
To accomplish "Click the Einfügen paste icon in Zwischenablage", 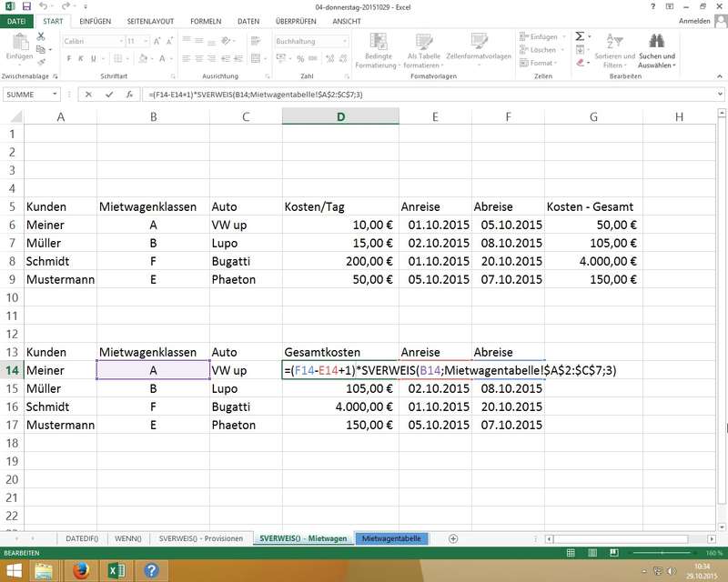I will tap(18, 45).
